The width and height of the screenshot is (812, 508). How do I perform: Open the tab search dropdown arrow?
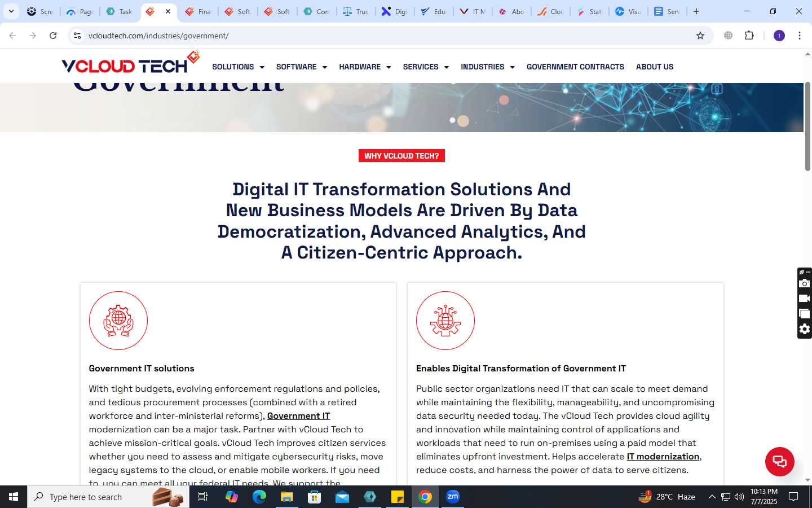(11, 11)
